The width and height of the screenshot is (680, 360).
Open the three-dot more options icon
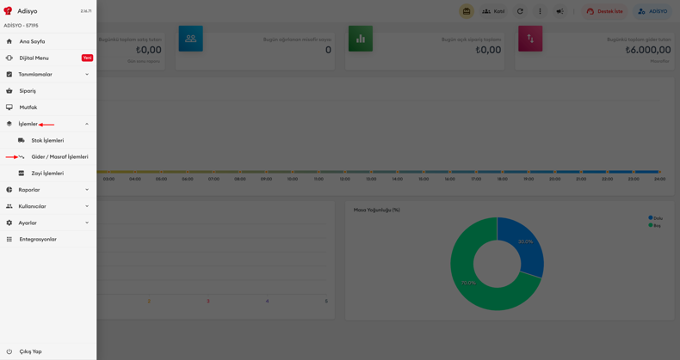(540, 11)
